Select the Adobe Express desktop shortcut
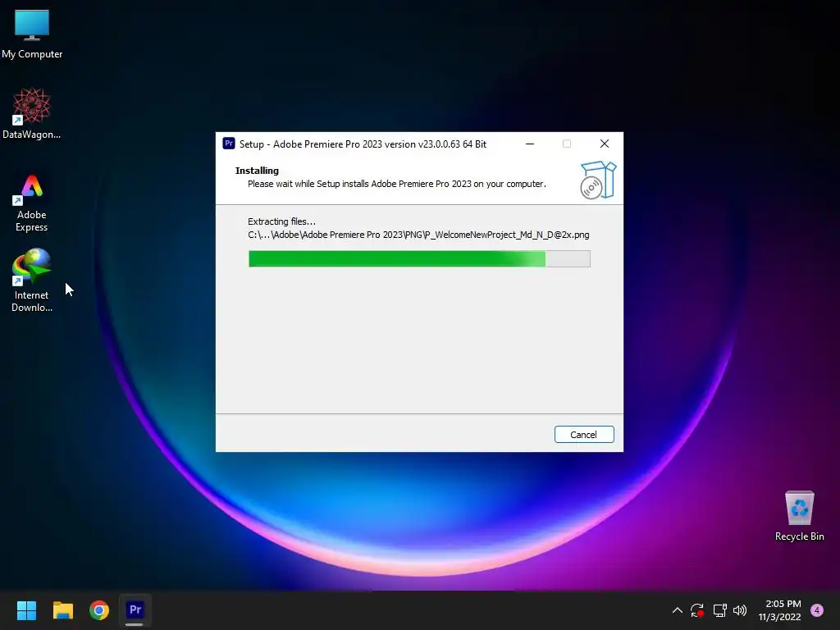Viewport: 840px width, 630px height. (x=32, y=203)
